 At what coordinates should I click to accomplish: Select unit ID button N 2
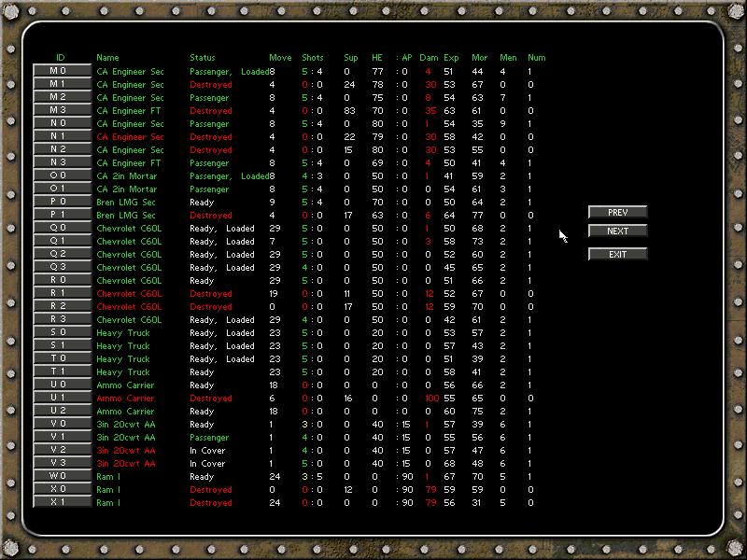(x=62, y=149)
